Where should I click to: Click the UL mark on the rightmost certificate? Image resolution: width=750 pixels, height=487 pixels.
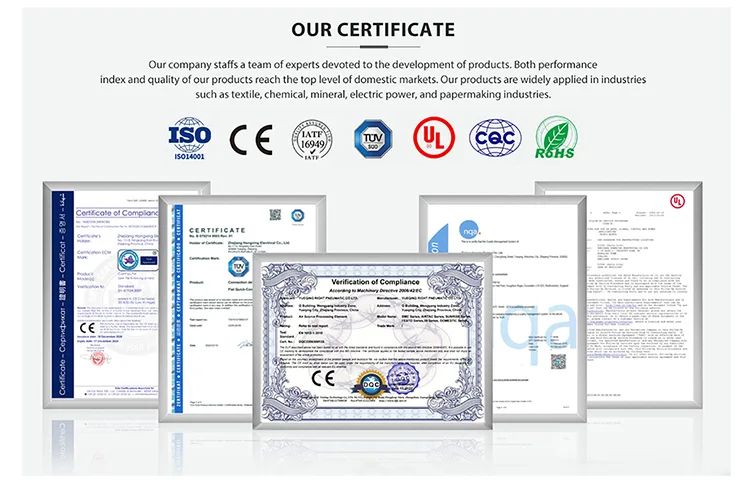pos(677,201)
